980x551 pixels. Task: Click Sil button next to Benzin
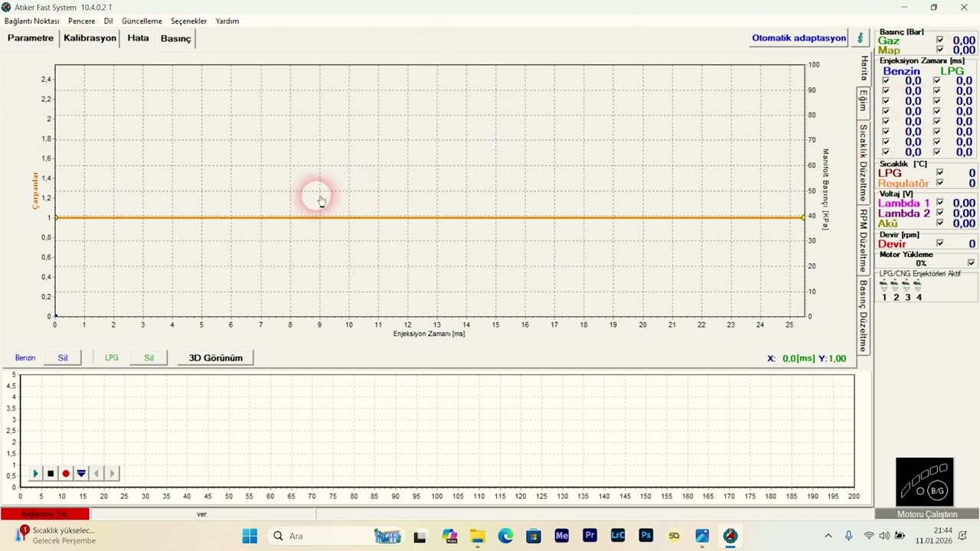tap(63, 358)
